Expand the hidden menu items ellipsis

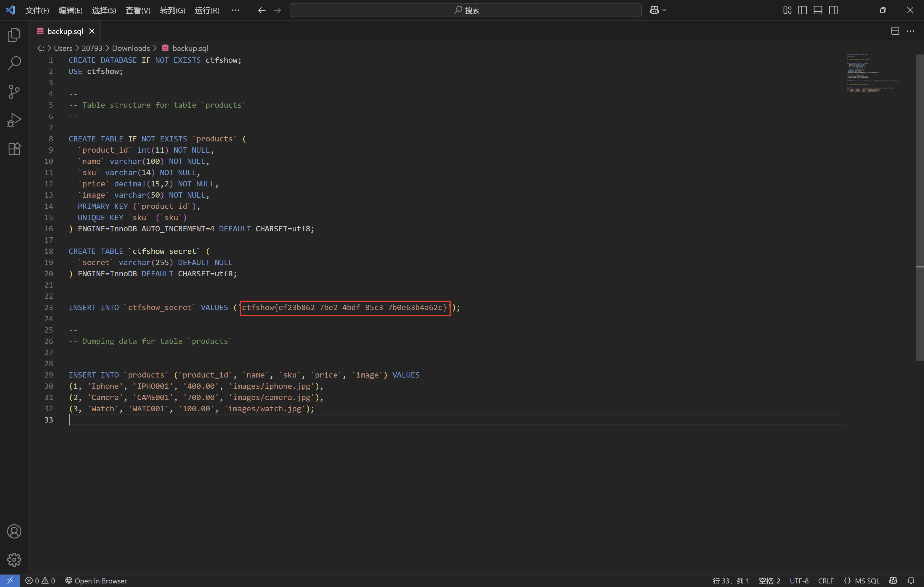click(236, 10)
